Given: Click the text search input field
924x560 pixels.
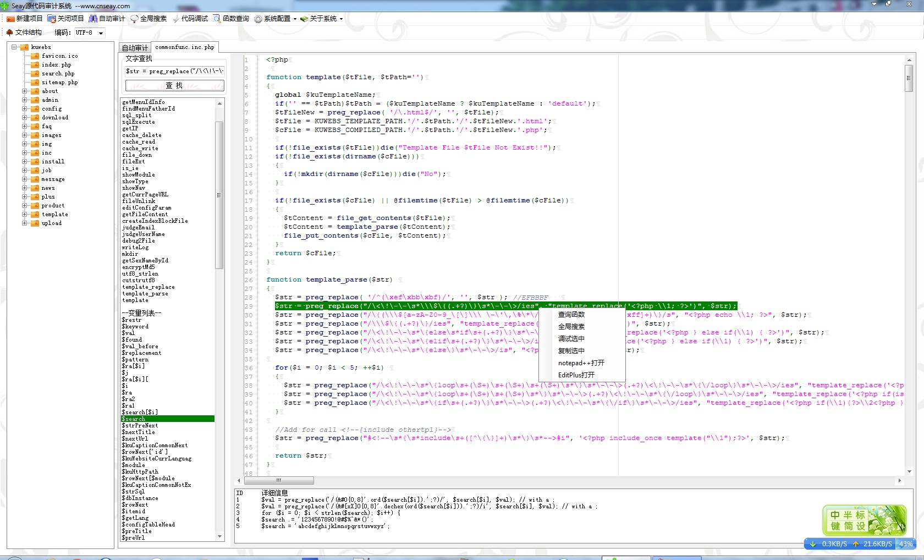Looking at the screenshot, I should tap(174, 71).
